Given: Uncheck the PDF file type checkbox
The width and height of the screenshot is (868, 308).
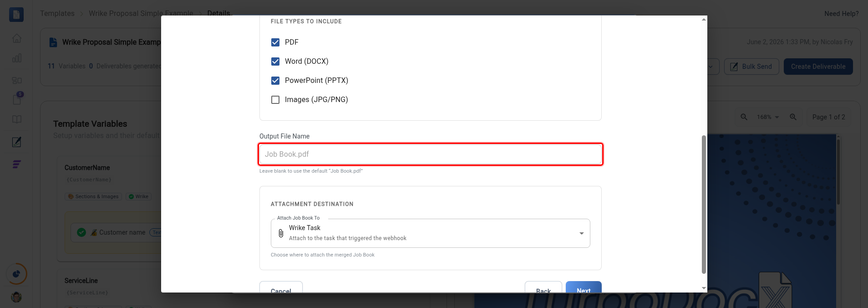Looking at the screenshot, I should (x=275, y=42).
